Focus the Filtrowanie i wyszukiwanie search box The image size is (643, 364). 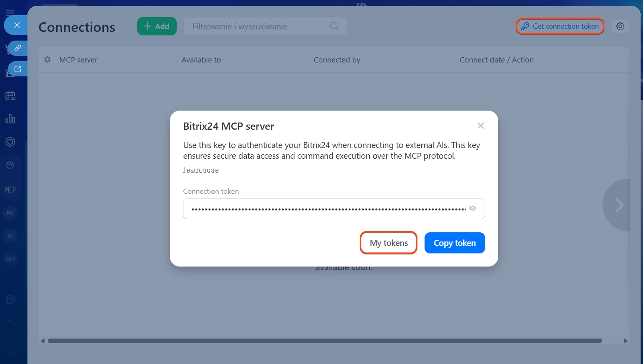tap(259, 26)
